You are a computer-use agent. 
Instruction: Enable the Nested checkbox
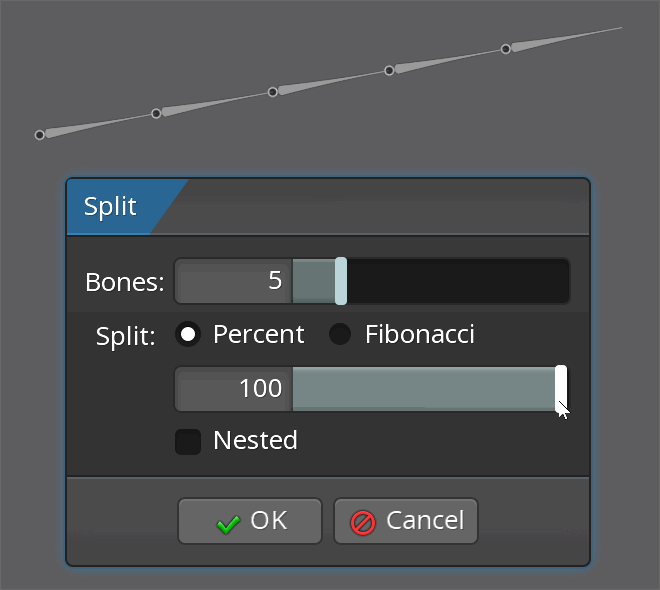click(188, 441)
